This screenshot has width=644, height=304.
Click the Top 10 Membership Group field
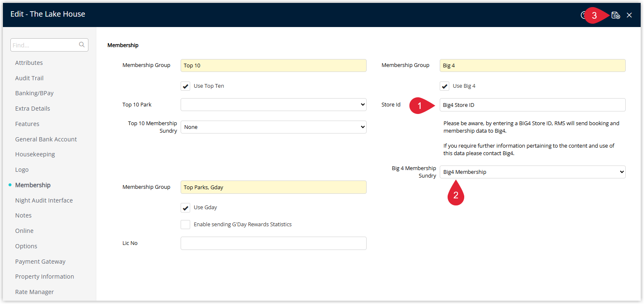pyautogui.click(x=274, y=65)
